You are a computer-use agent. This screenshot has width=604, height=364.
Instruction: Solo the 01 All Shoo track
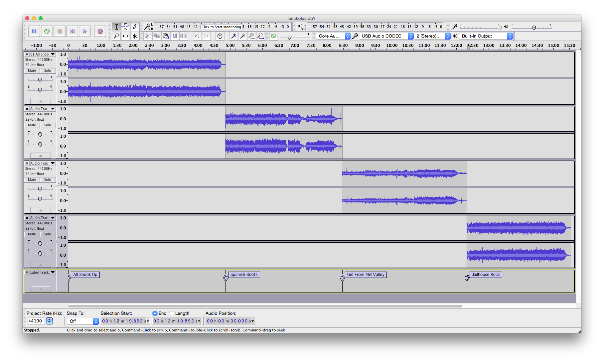point(48,70)
